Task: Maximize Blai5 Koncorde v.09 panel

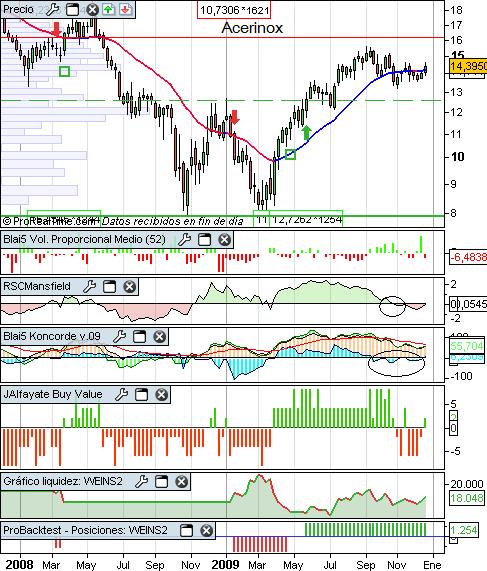Action: point(139,336)
